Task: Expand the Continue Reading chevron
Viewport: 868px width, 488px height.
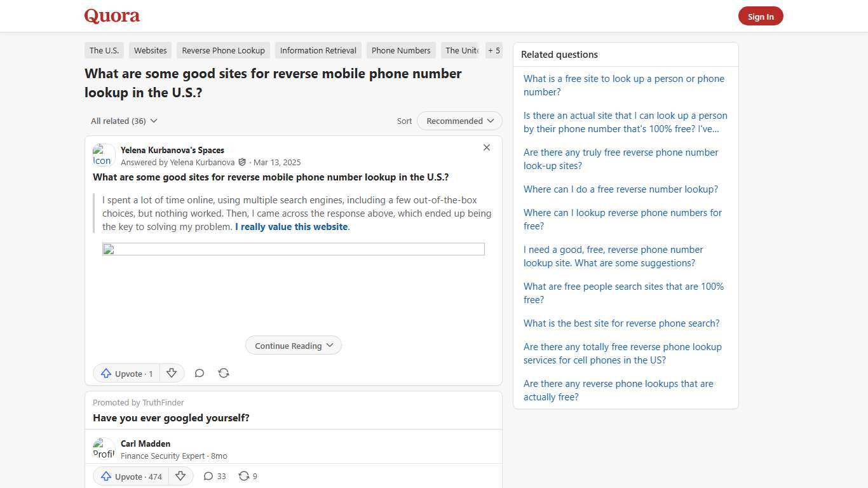Action: (x=293, y=345)
